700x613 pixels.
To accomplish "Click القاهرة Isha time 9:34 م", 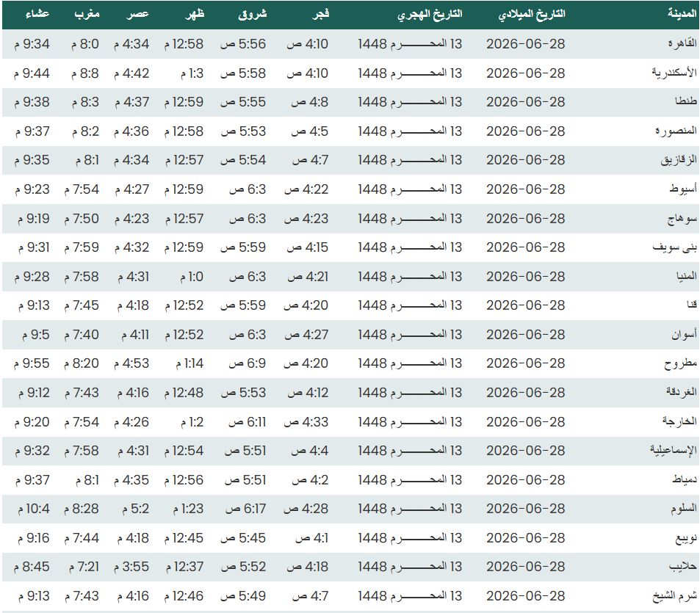I will (x=32, y=44).
